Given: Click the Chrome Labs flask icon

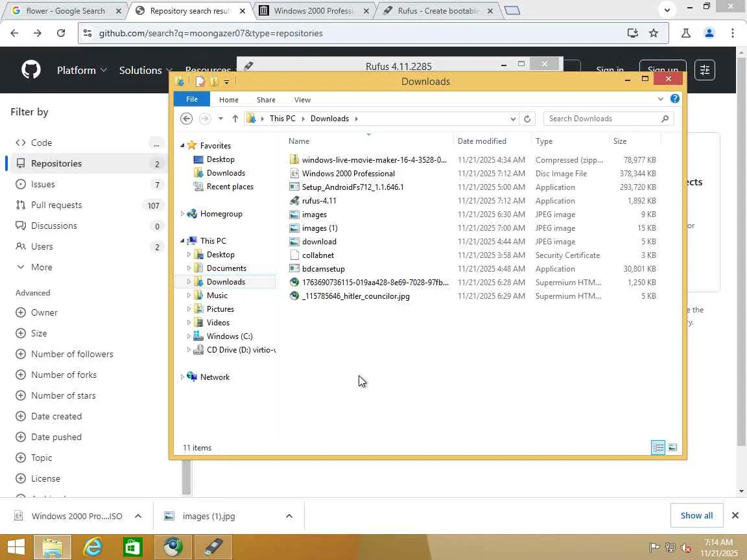Looking at the screenshot, I should 686,33.
